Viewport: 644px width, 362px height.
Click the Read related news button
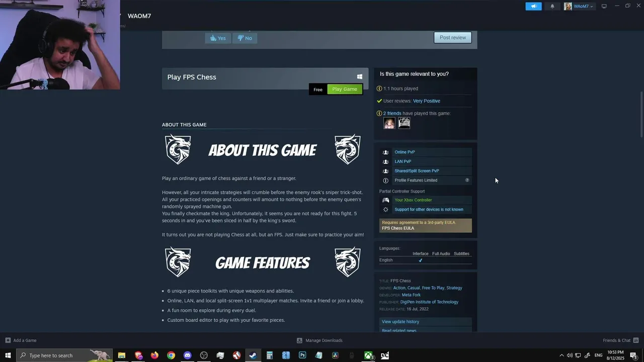(x=426, y=330)
